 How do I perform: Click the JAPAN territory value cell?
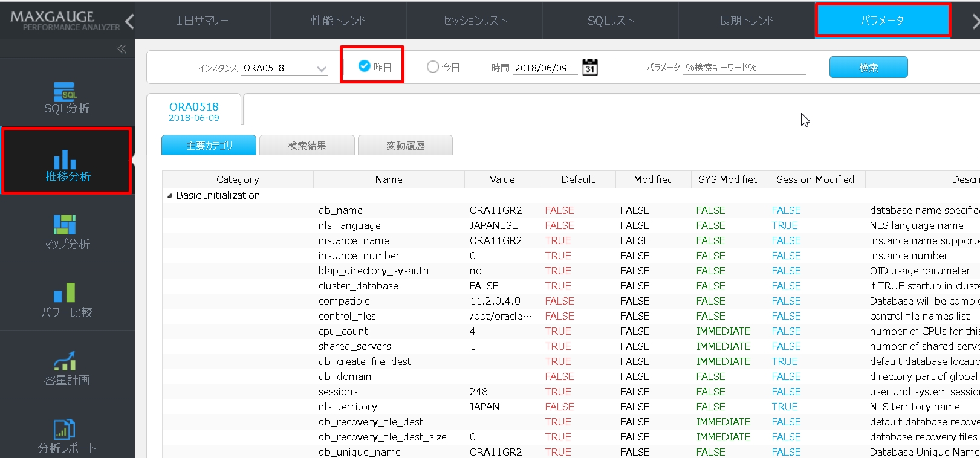point(485,407)
